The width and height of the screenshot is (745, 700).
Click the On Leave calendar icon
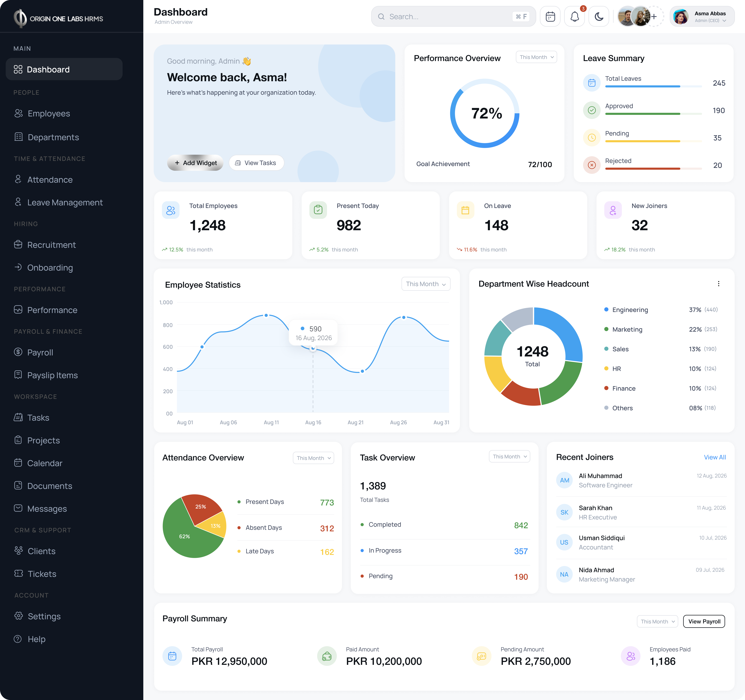click(x=465, y=210)
